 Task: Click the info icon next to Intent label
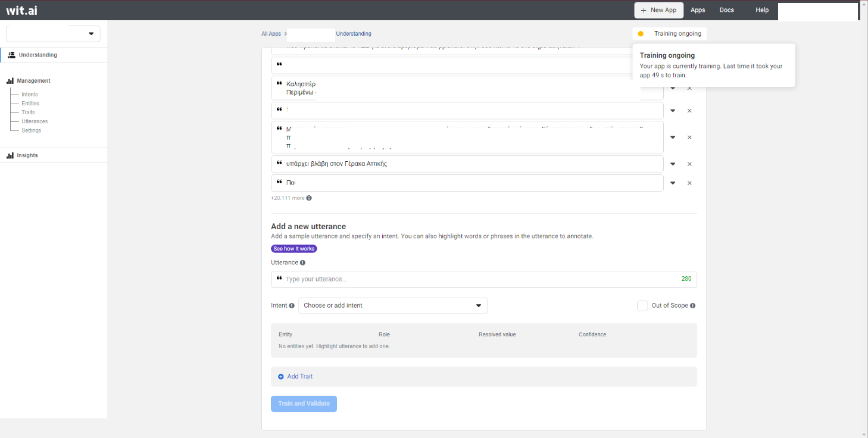click(x=292, y=306)
